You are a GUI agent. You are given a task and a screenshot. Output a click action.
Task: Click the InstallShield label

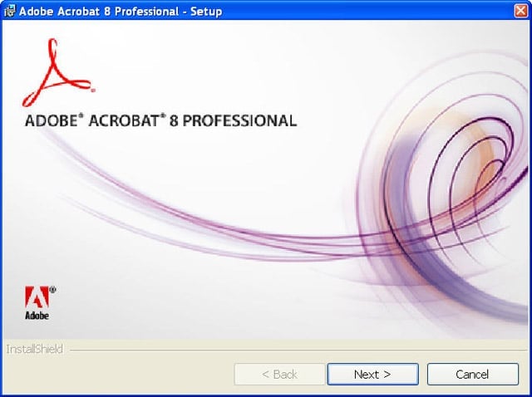(35, 349)
